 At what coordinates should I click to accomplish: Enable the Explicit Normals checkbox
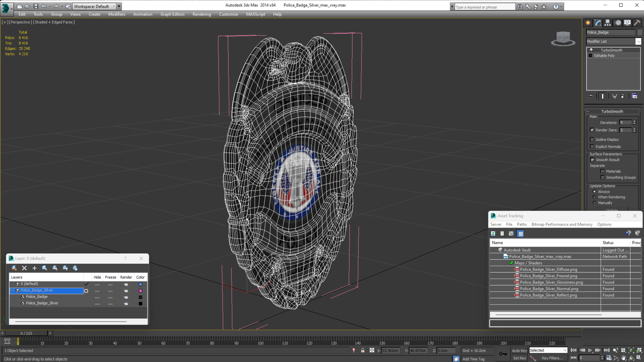592,146
